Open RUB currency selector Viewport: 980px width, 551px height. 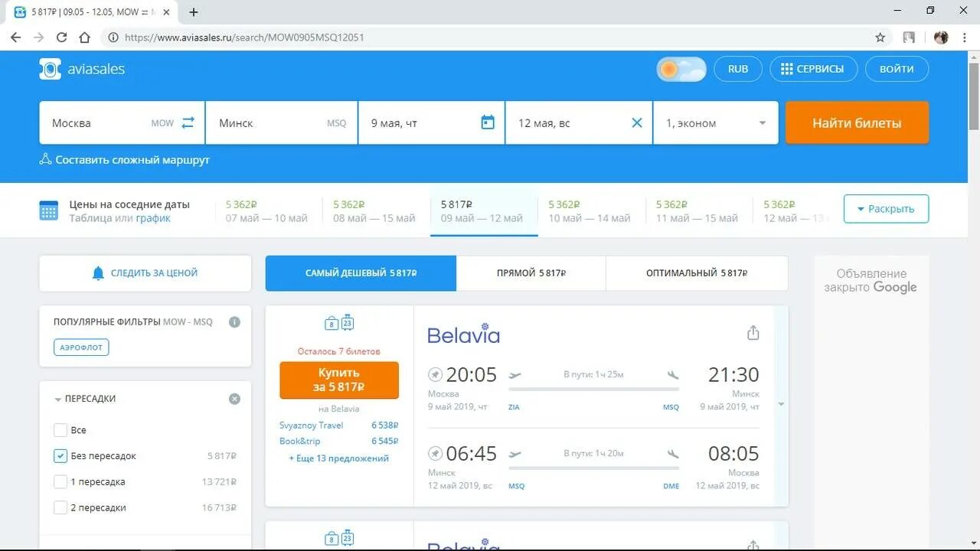[x=738, y=69]
